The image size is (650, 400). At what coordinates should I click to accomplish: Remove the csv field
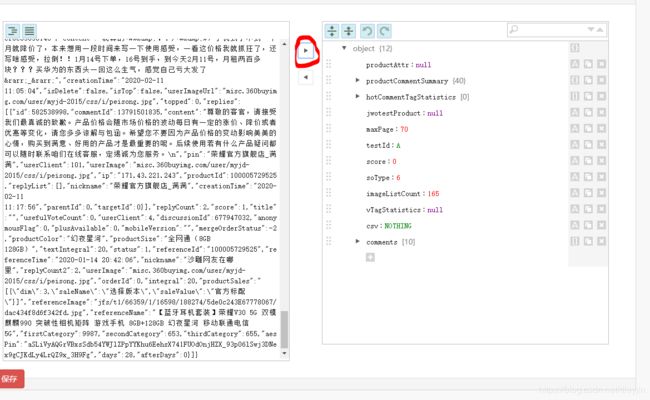pos(601,225)
